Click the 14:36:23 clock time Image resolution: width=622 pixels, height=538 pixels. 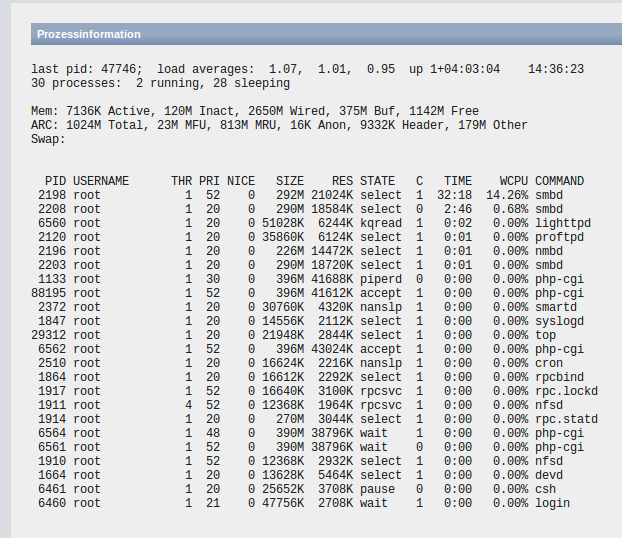[x=556, y=69]
